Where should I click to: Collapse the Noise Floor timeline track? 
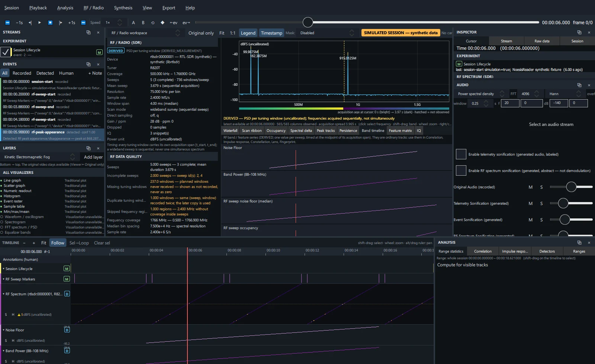tap(4, 330)
